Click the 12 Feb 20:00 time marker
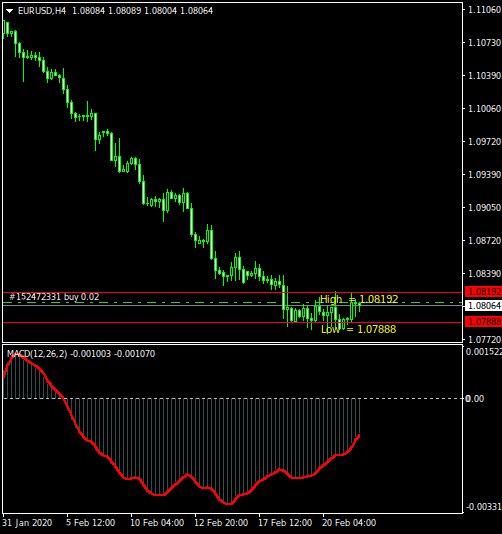 click(x=221, y=523)
